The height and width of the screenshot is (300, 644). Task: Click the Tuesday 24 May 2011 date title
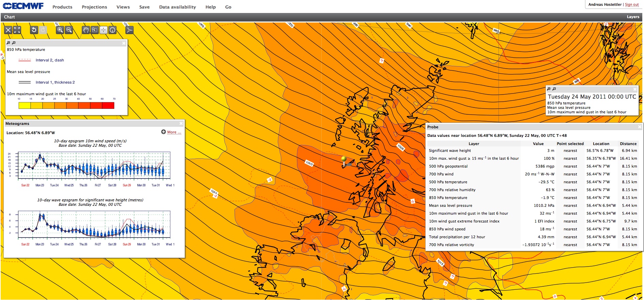[x=592, y=97]
